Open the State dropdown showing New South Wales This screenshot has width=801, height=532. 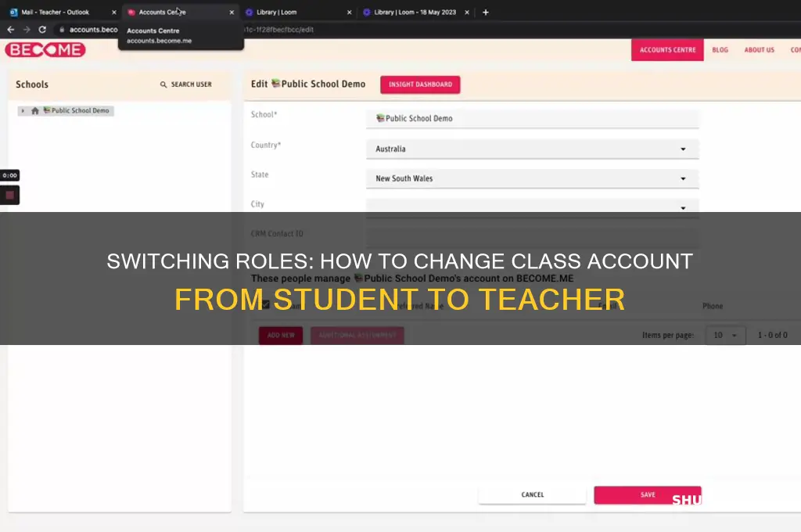pyautogui.click(x=532, y=178)
